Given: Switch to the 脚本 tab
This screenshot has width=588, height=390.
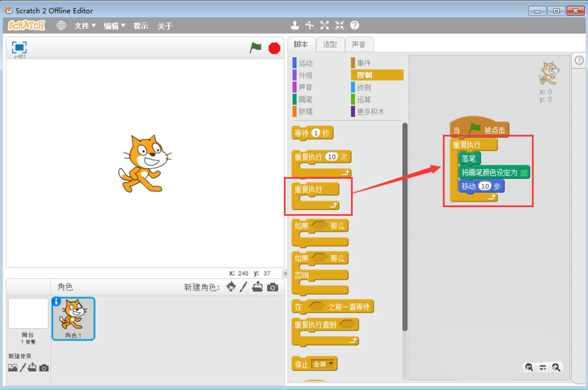Looking at the screenshot, I should tap(300, 45).
